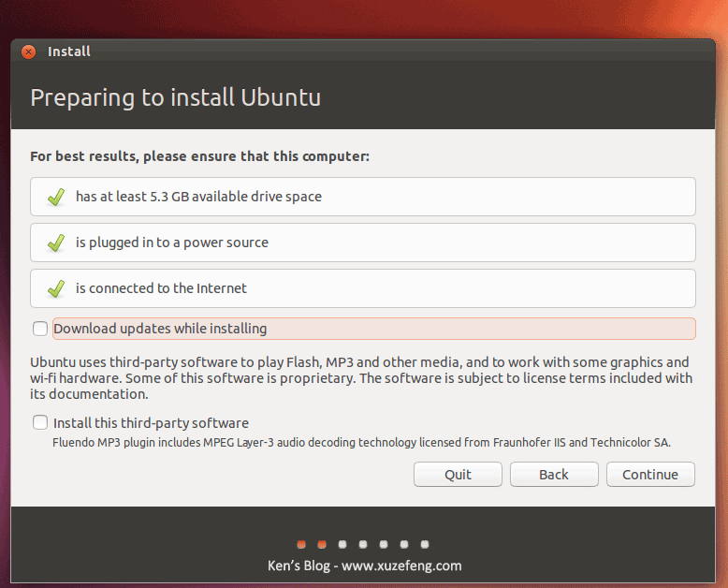Click the drive space requirement row

point(363,197)
